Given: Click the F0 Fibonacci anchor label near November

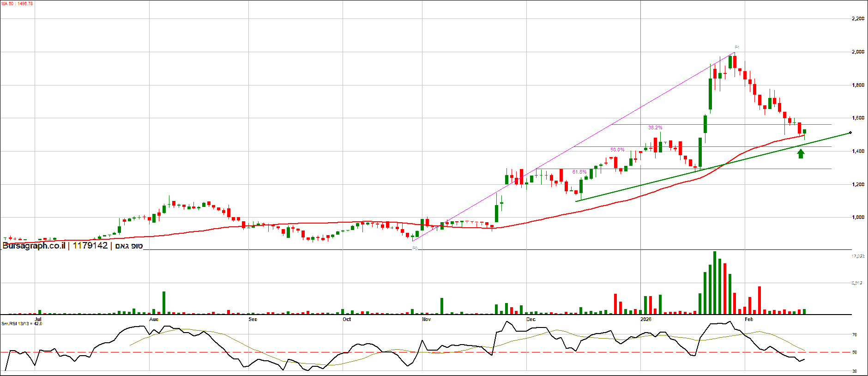Looking at the screenshot, I should click(415, 248).
